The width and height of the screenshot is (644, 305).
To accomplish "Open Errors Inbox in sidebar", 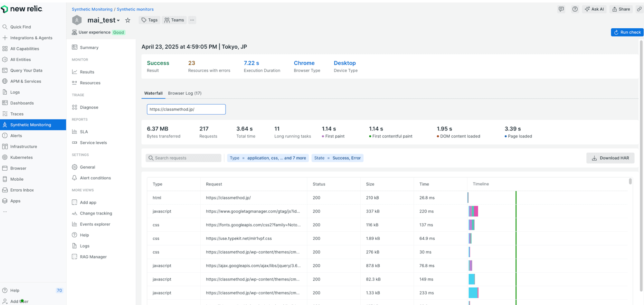I will (x=22, y=190).
